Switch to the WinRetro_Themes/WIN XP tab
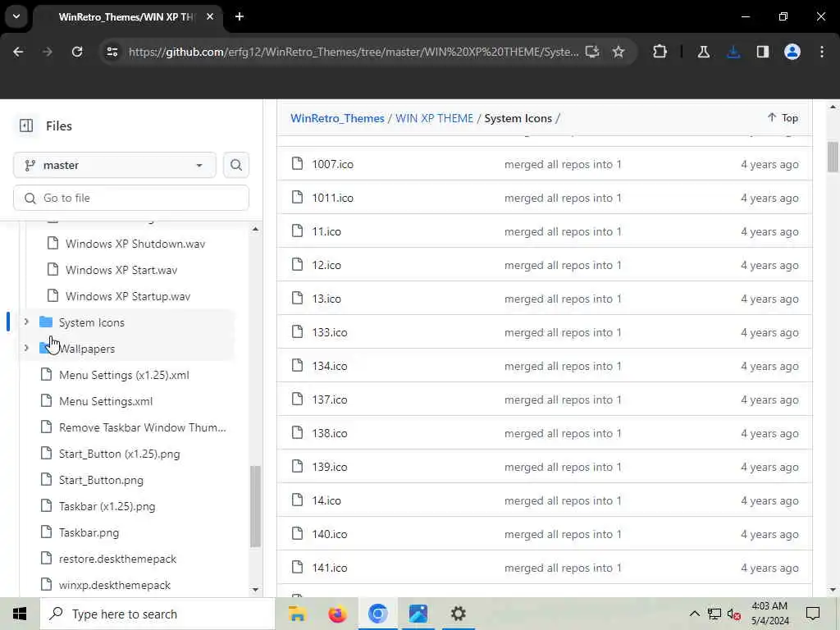Viewport: 840px width, 630px height. pos(126,17)
